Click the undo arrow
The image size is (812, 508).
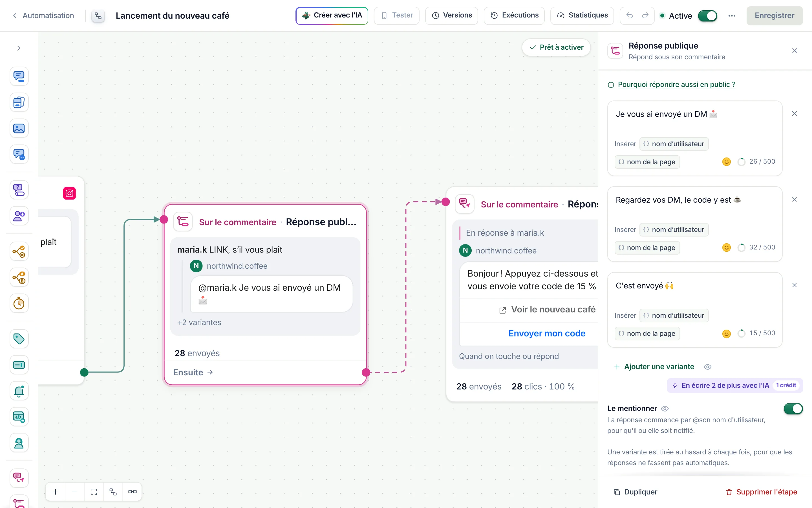(630, 16)
